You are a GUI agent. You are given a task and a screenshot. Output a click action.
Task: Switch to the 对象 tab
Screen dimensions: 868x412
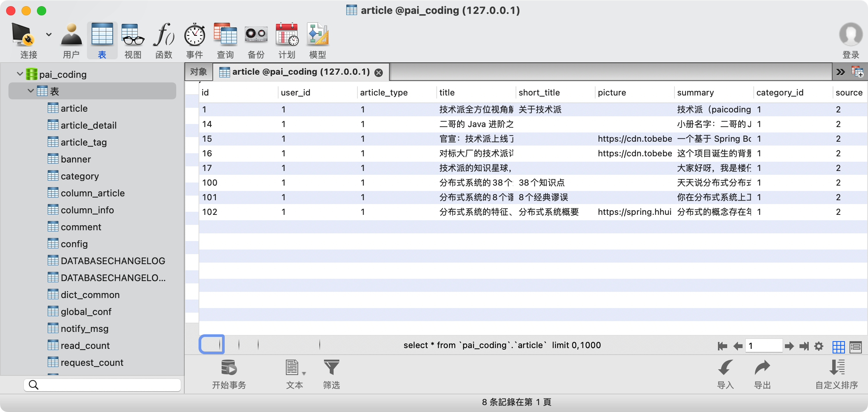coord(199,72)
